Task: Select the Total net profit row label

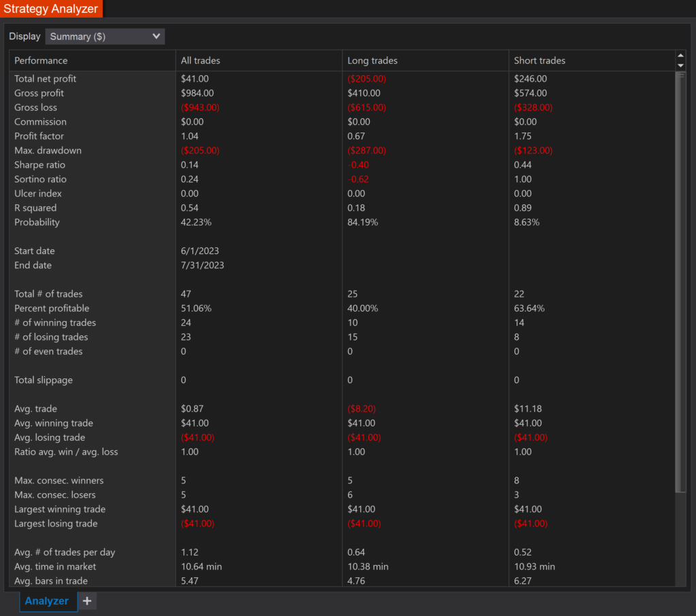Action: [46, 79]
